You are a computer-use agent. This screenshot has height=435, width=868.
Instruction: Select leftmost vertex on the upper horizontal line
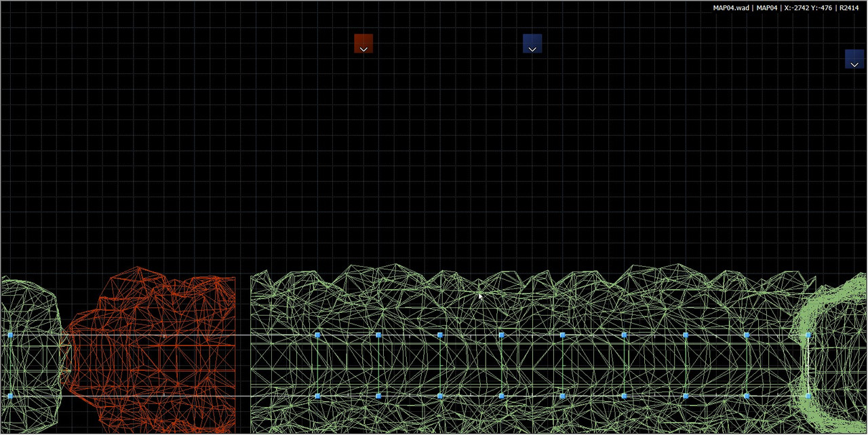(x=10, y=335)
